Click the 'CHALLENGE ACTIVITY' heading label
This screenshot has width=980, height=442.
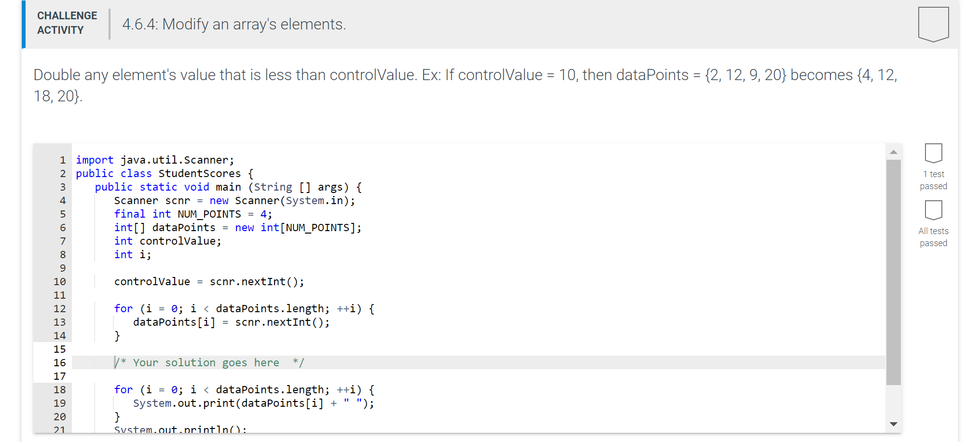pyautogui.click(x=67, y=23)
